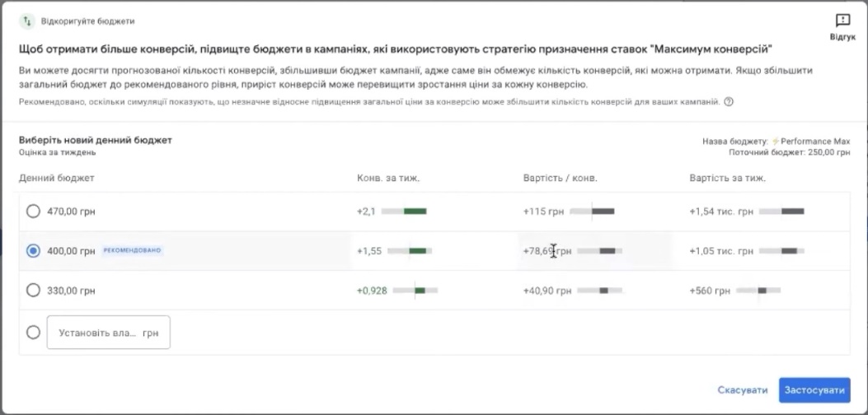Click the РЕКОМЕНДОВАНО badge

point(132,251)
